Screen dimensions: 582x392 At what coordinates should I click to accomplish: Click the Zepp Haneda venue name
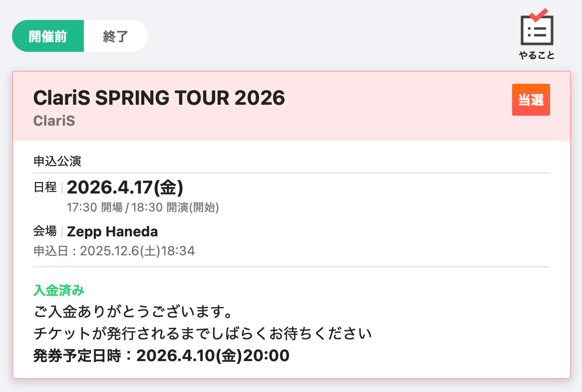[112, 231]
